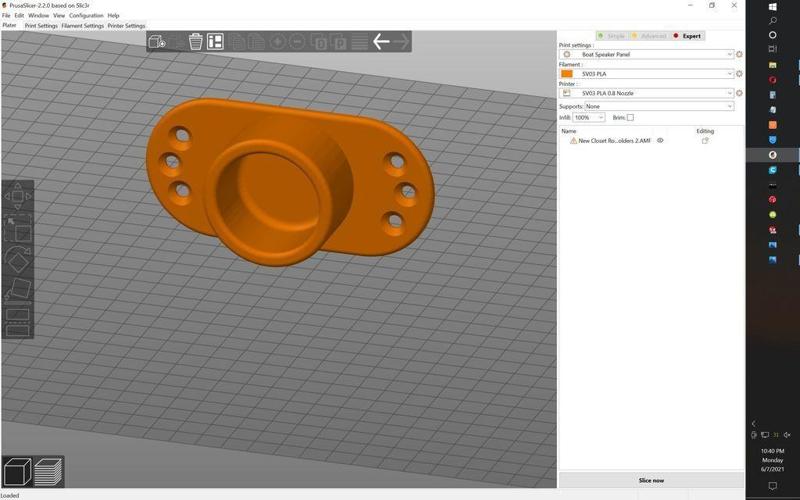This screenshot has width=800, height=500.
Task: Open the View menu
Action: click(x=59, y=16)
